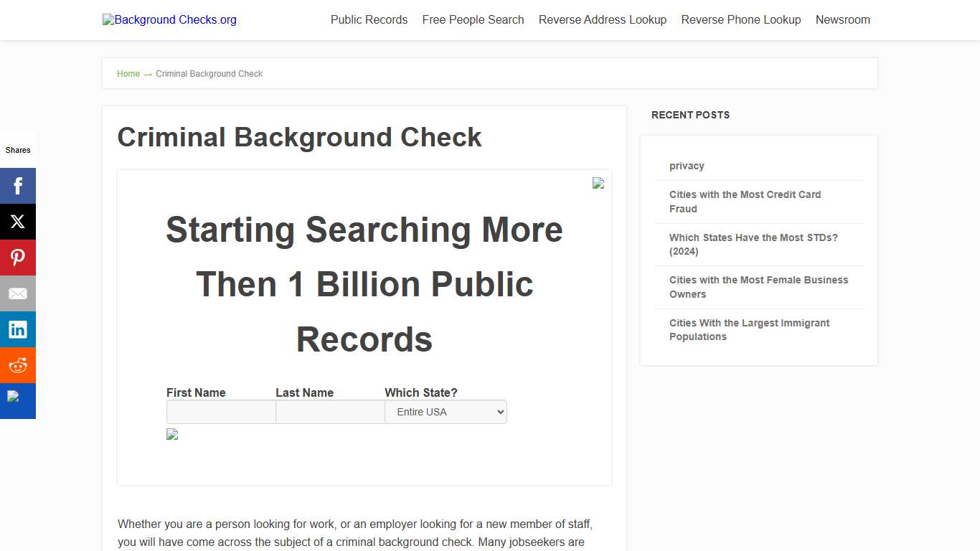The height and width of the screenshot is (551, 980).
Task: Open Which States Have the Most STDs post
Action: point(753,244)
